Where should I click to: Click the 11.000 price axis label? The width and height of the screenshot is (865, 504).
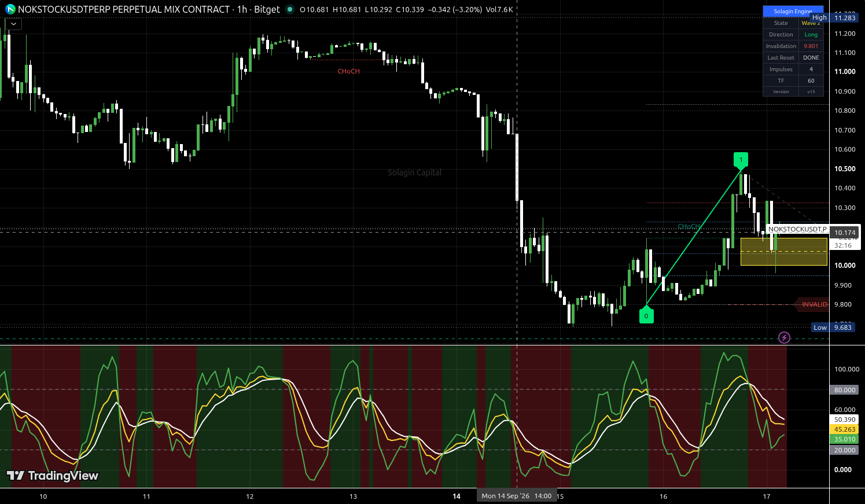[x=845, y=72]
